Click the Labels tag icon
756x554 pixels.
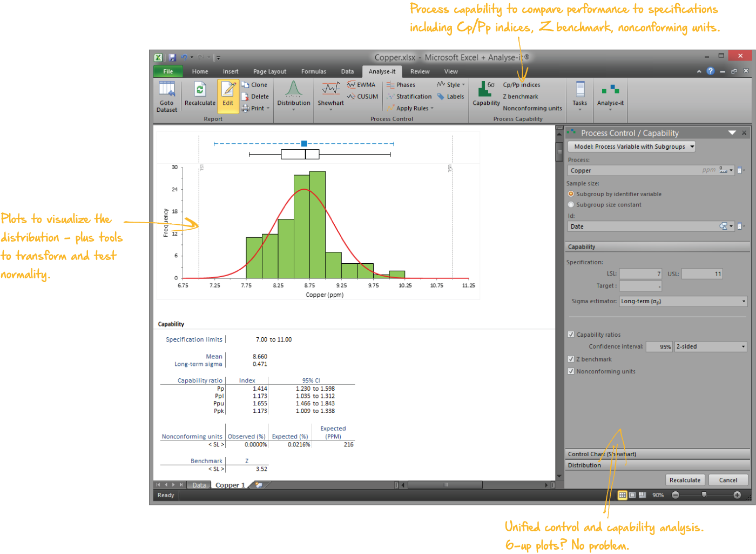click(451, 97)
